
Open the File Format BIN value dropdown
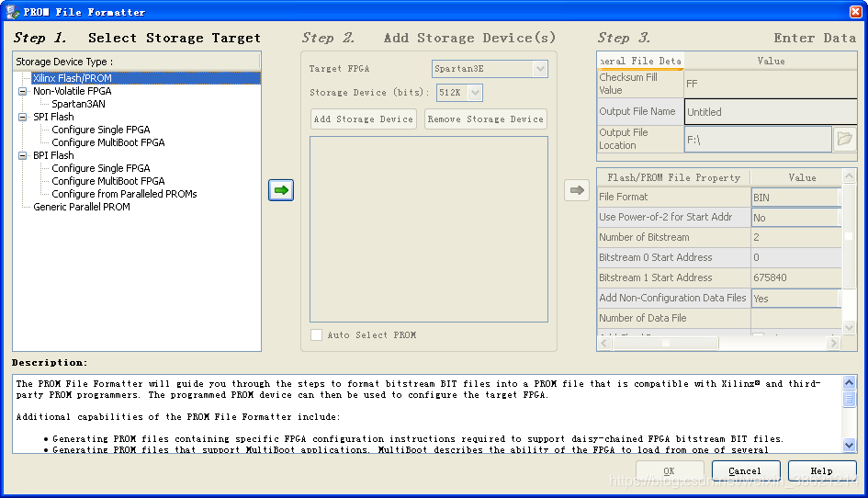[x=796, y=198]
